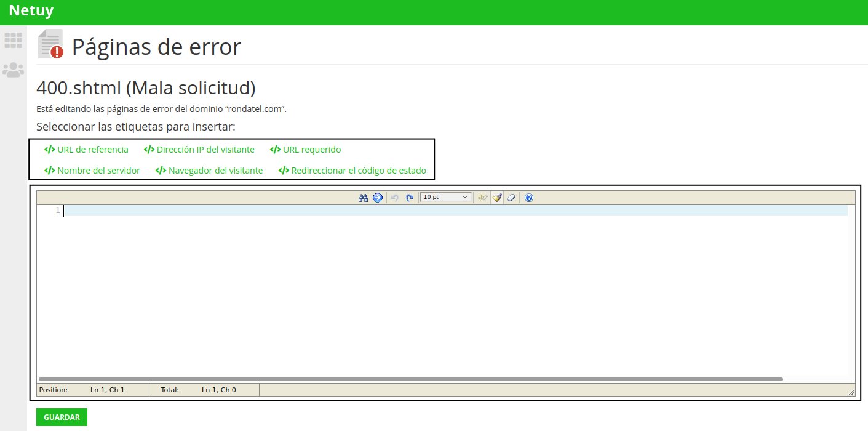Click the line number 1 gutter
This screenshot has height=431, width=868.
[x=58, y=211]
